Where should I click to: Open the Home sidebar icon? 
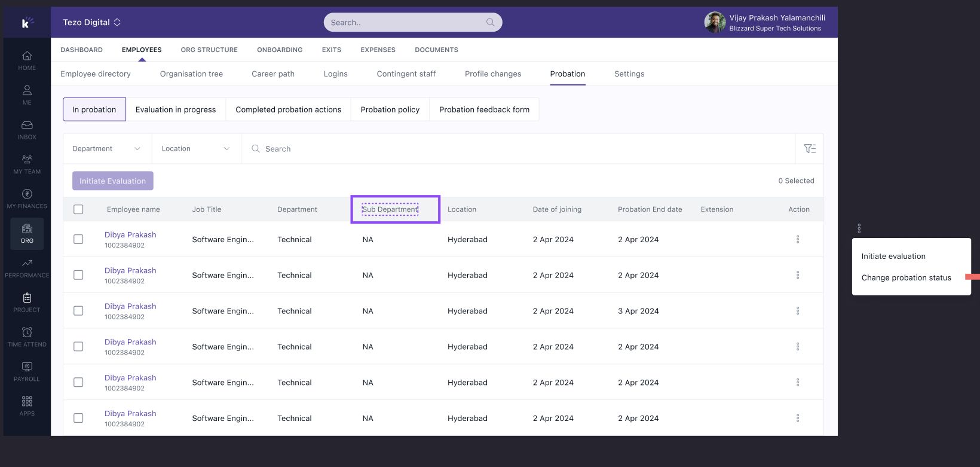click(27, 56)
